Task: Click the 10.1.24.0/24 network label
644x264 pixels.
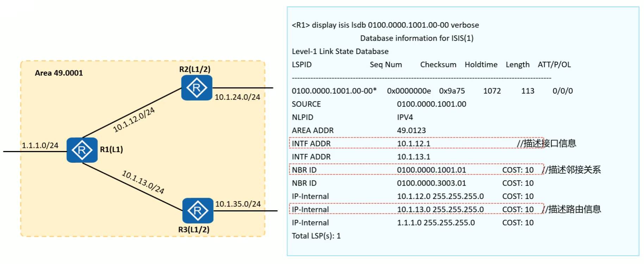Action: (237, 97)
